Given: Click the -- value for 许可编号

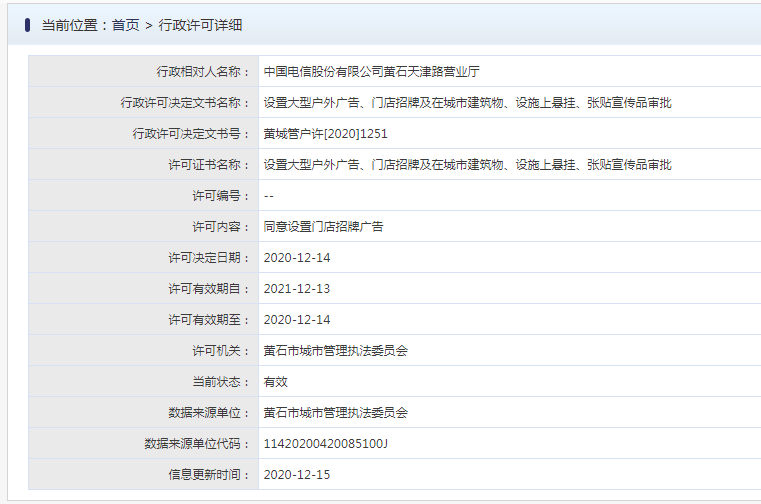Looking at the screenshot, I should click(269, 196).
